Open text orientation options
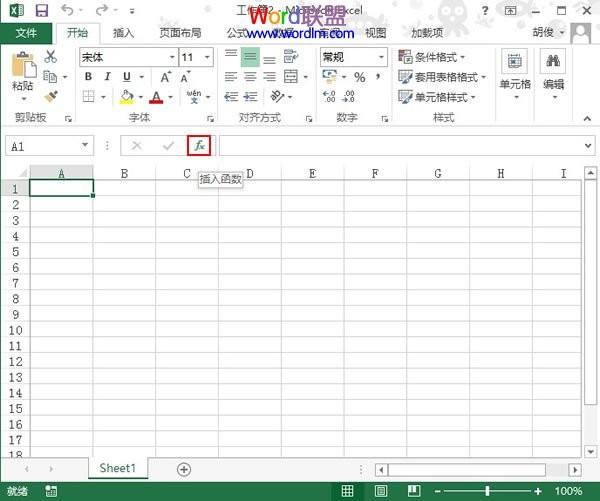This screenshot has height=501, width=600. 277,96
